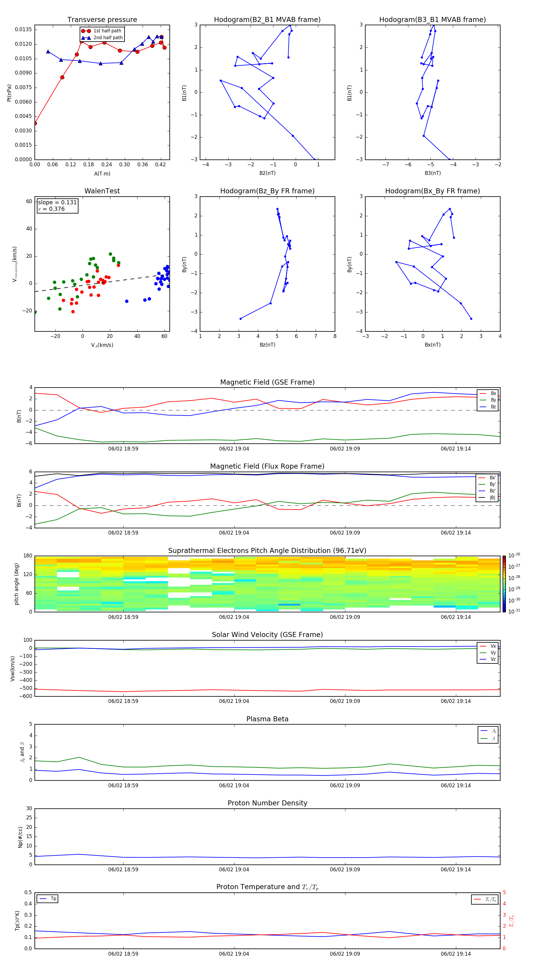Click 06/02 19:04 tick label under Proton Number Density
This screenshot has width=535, height=980.
pos(234,869)
